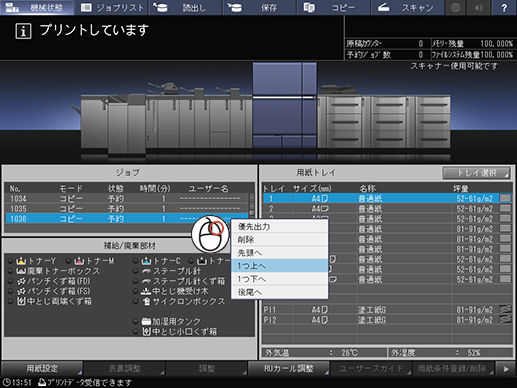Open RUカール調整
The image size is (517, 388).
(289, 368)
